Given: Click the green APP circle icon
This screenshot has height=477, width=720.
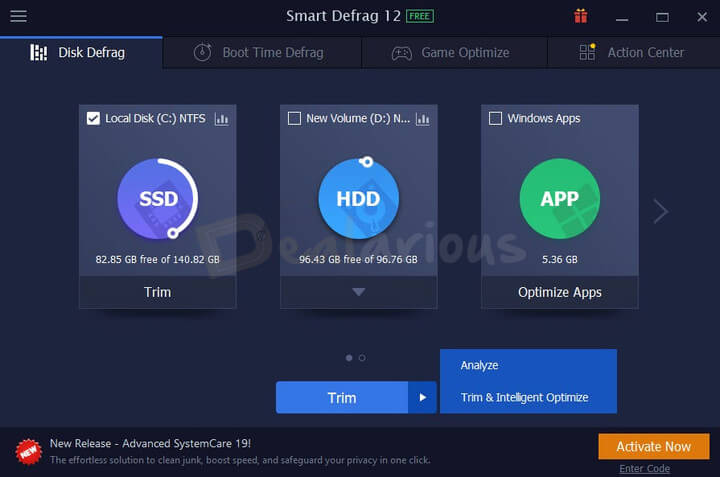Looking at the screenshot, I should (x=560, y=199).
